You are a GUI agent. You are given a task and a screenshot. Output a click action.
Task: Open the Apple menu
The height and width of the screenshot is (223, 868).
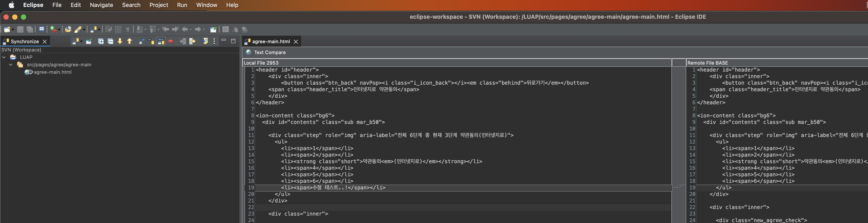pyautogui.click(x=11, y=5)
